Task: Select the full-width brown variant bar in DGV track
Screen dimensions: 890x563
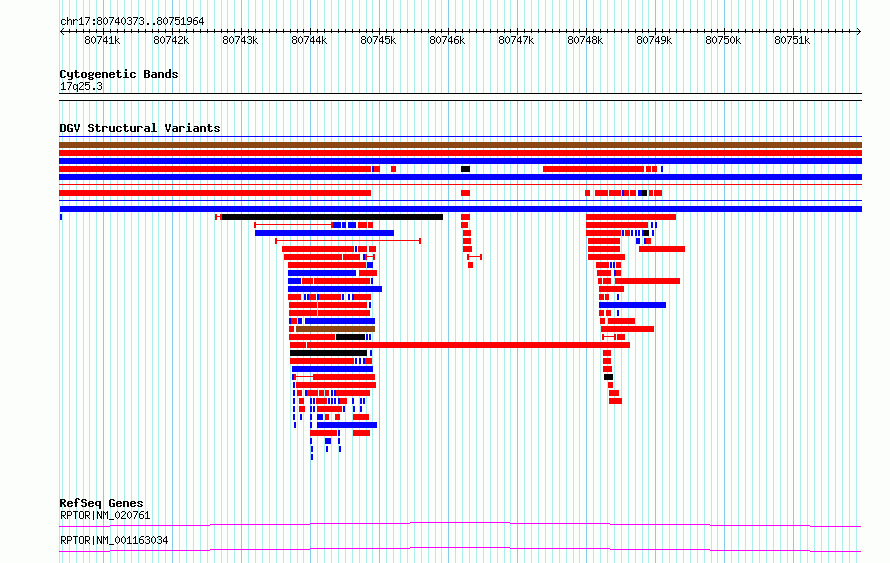Action: pyautogui.click(x=460, y=145)
